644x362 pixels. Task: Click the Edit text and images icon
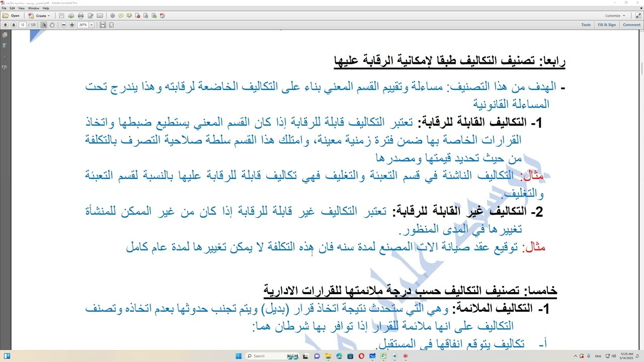tap(91, 16)
